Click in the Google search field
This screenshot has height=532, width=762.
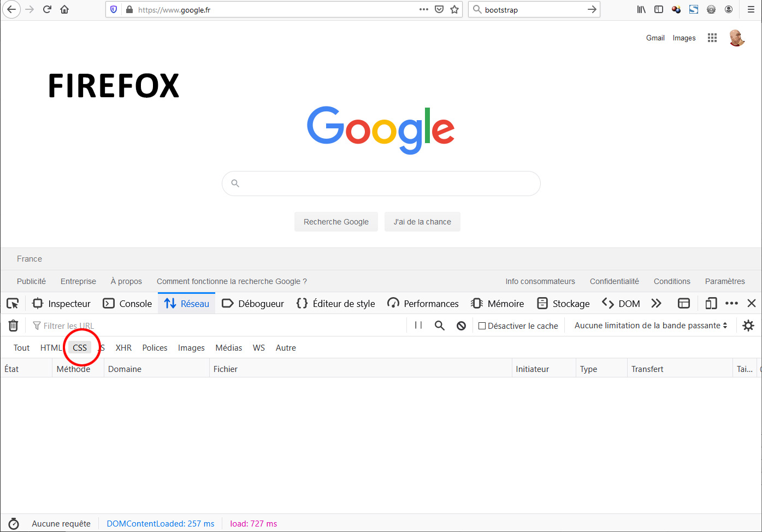click(381, 184)
